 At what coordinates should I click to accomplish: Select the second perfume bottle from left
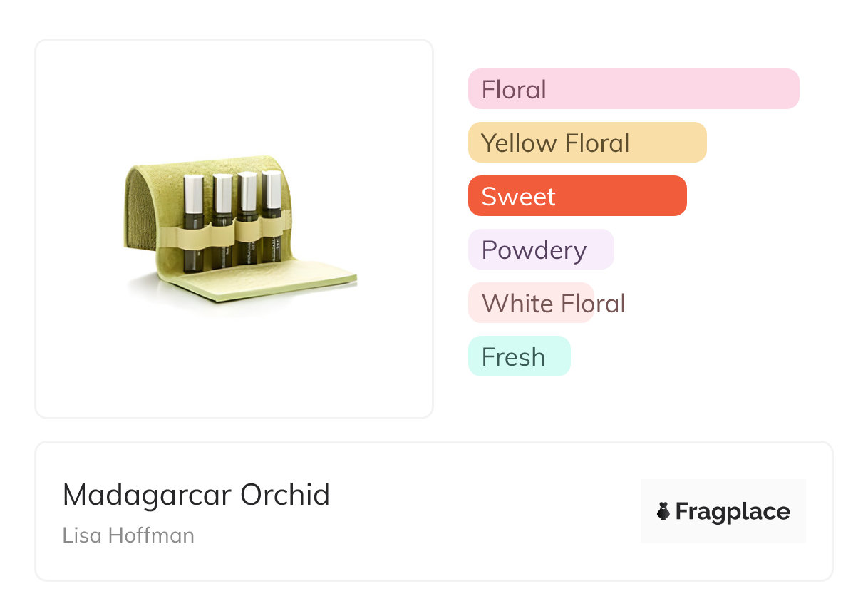(222, 221)
